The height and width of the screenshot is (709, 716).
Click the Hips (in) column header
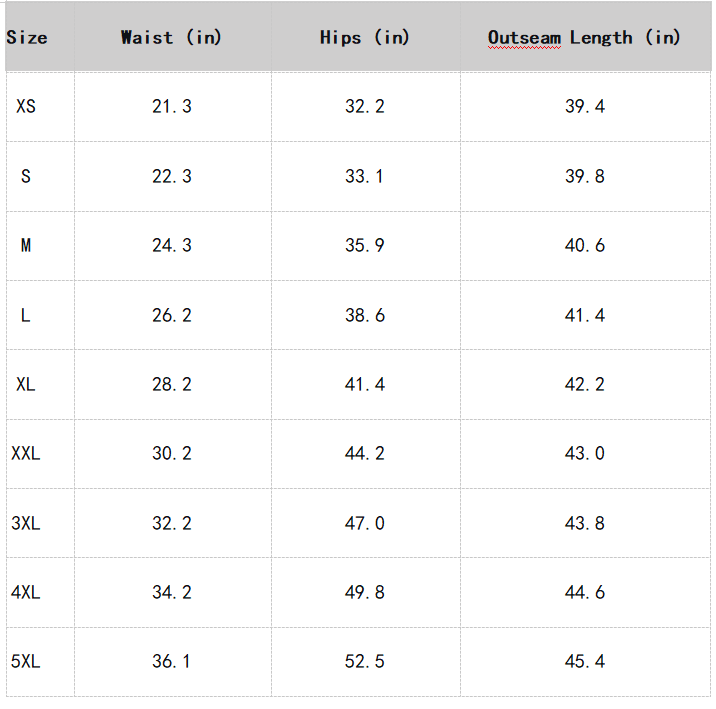[x=364, y=38]
